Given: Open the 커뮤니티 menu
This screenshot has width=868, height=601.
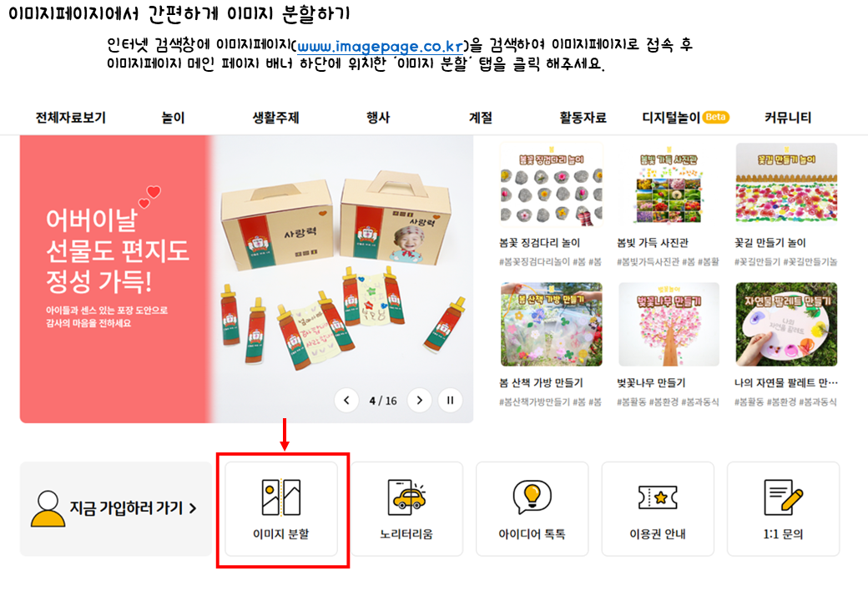Looking at the screenshot, I should tap(788, 118).
